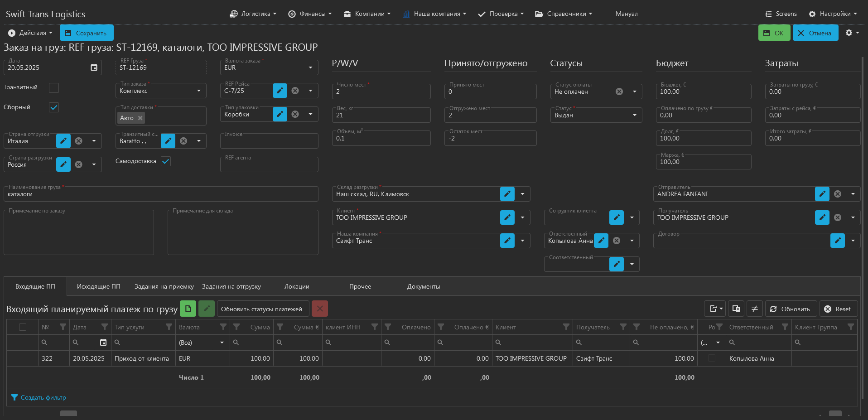
Task: Toggle the Транзитный checkbox
Action: click(x=54, y=88)
